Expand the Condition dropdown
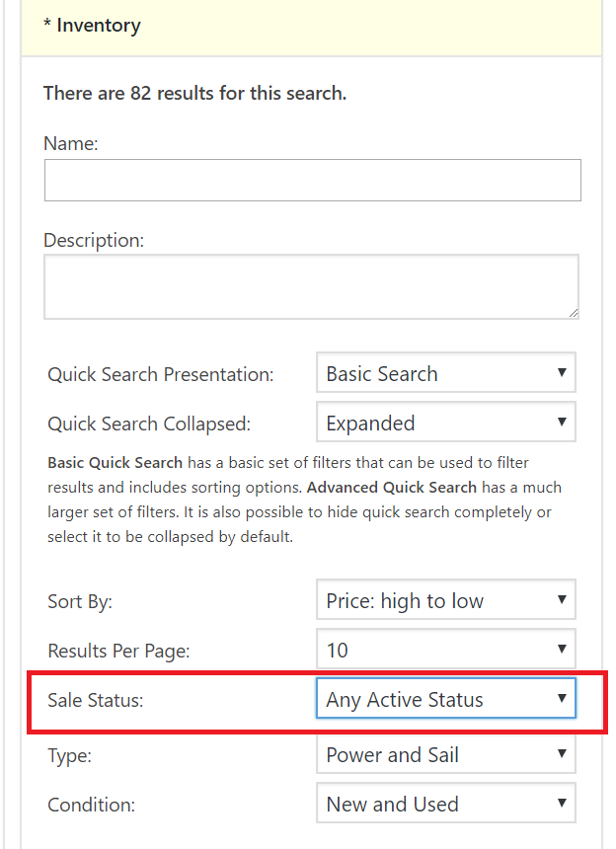This screenshot has width=616, height=849. click(446, 805)
